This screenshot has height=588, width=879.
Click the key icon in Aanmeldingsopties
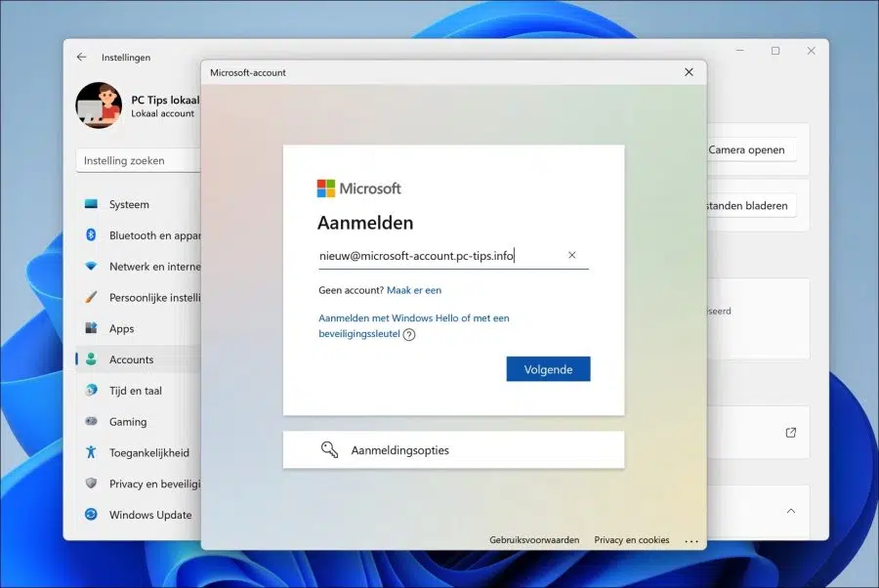[329, 449]
